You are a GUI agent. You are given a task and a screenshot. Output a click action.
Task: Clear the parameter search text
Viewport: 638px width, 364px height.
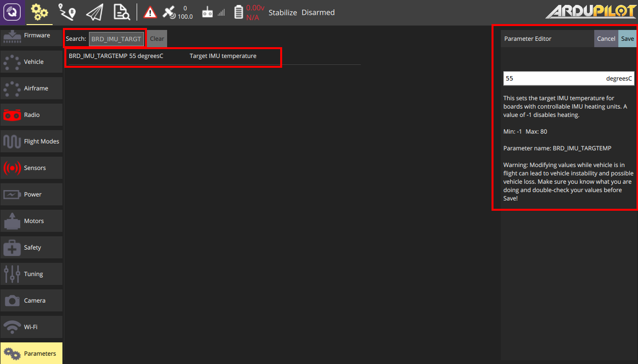click(157, 39)
